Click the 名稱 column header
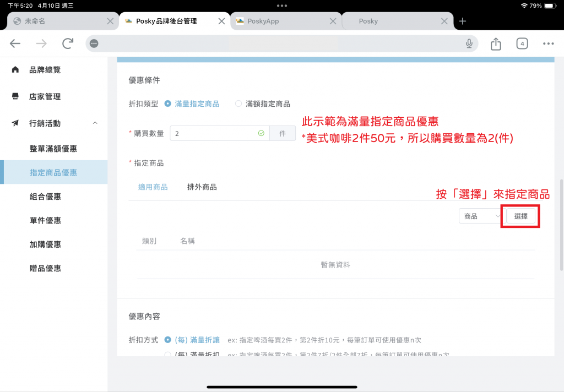Screen dimensions: 564x392 click(187, 241)
